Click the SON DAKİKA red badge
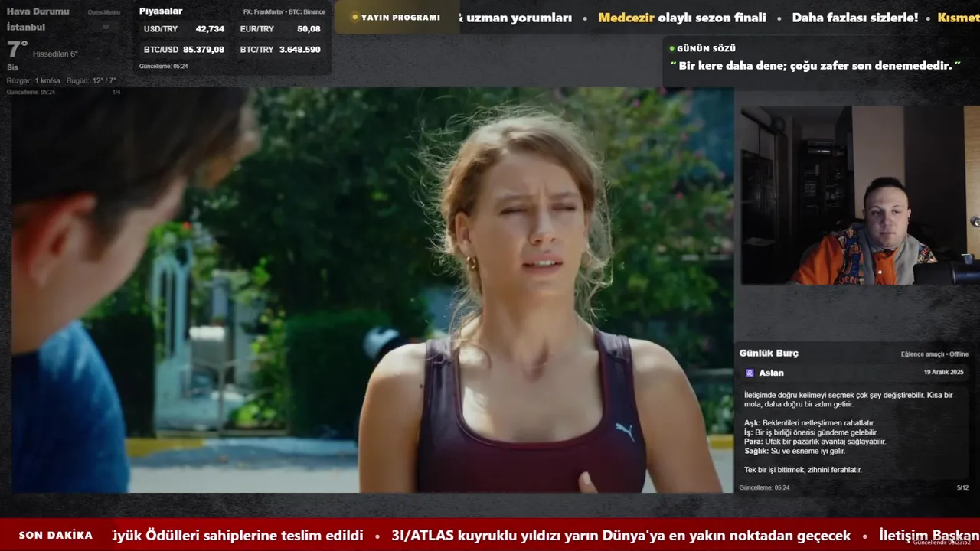The width and height of the screenshot is (980, 551). 56,535
